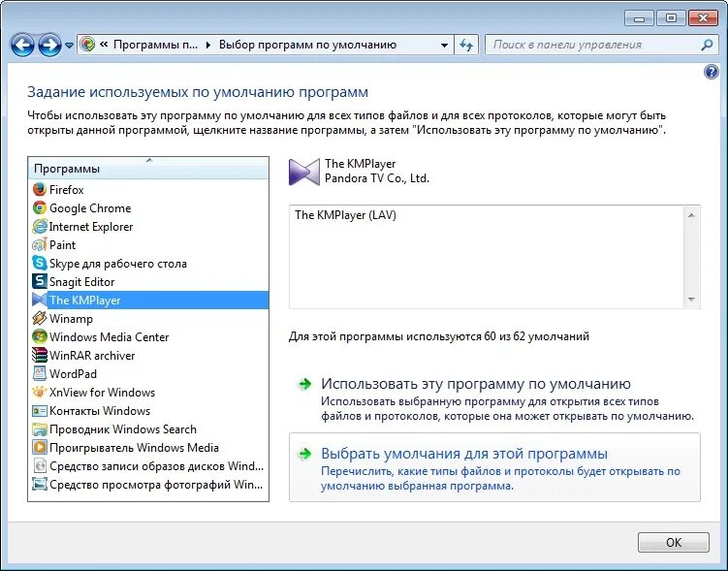Click the Paint palette icon
The width and height of the screenshot is (728, 571).
pos(40,244)
